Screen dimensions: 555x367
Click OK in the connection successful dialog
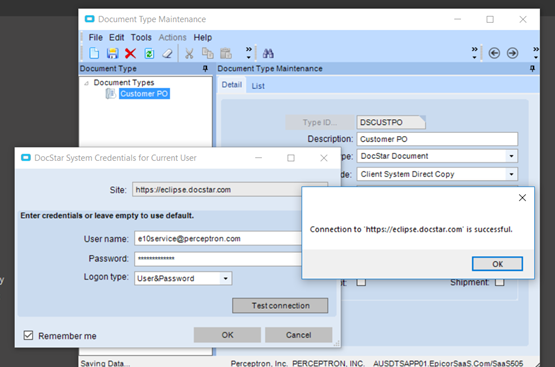point(497,264)
